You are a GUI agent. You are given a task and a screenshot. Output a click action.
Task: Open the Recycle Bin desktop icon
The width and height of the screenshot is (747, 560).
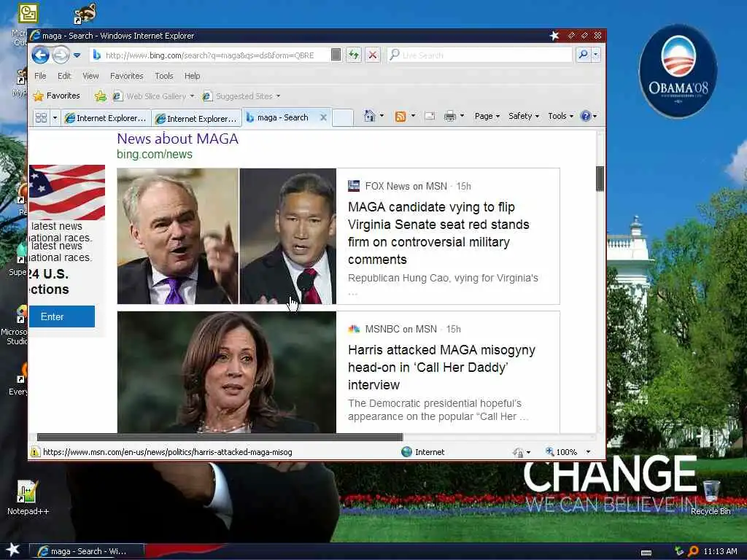(711, 497)
